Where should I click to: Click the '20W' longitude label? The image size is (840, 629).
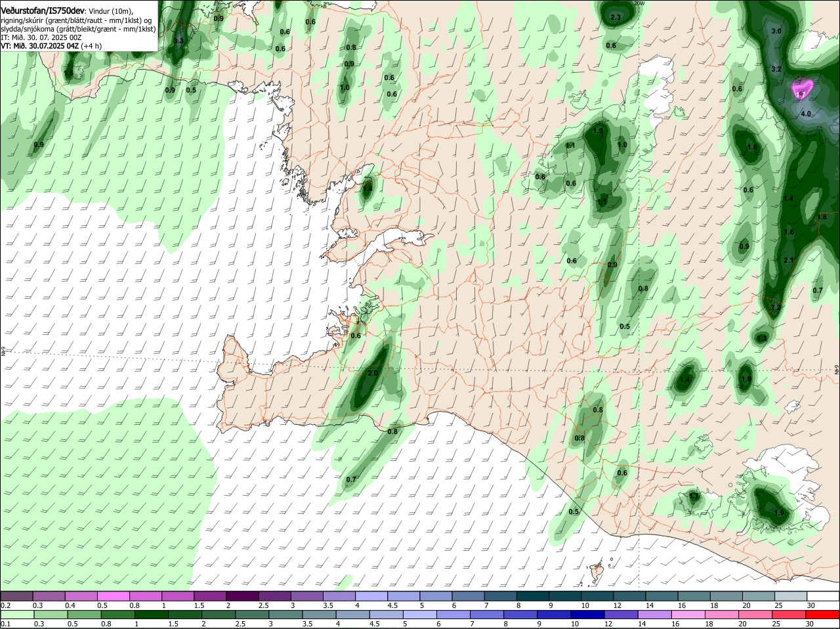640,3
